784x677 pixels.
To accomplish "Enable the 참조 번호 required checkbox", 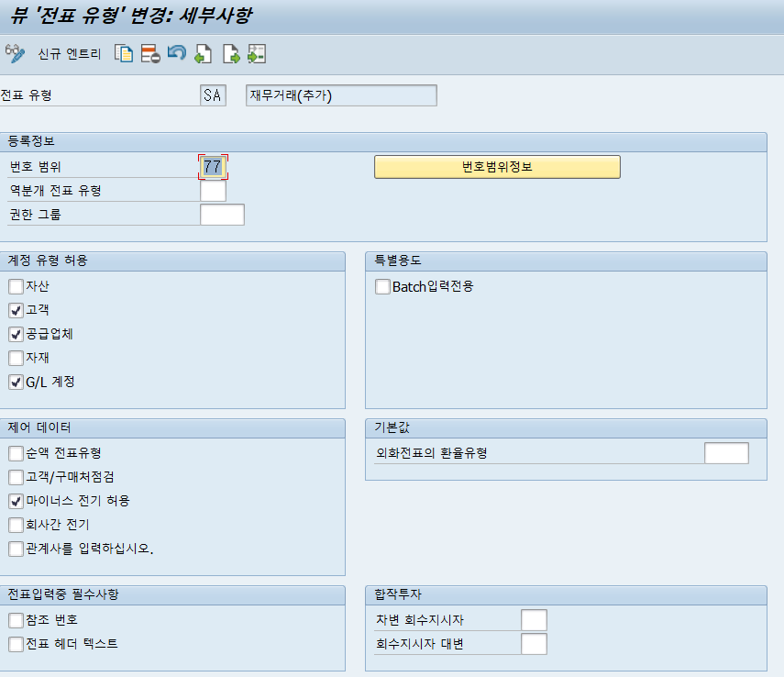I will coord(16,620).
